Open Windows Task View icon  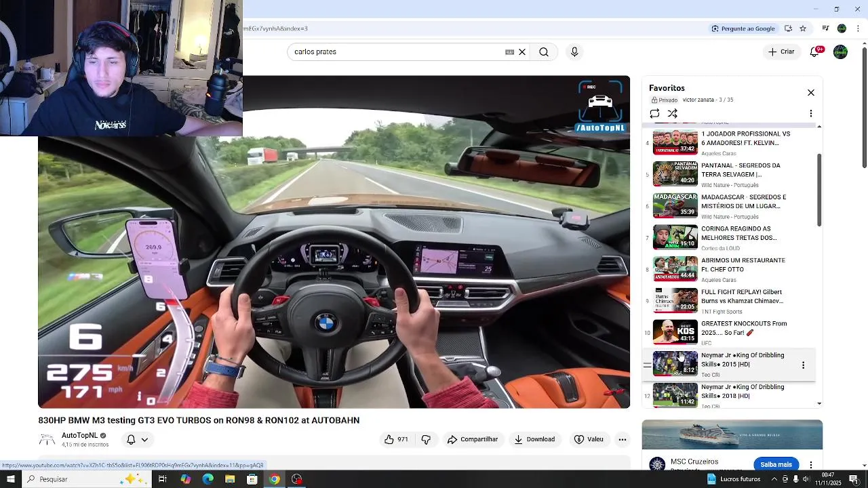[x=163, y=479]
